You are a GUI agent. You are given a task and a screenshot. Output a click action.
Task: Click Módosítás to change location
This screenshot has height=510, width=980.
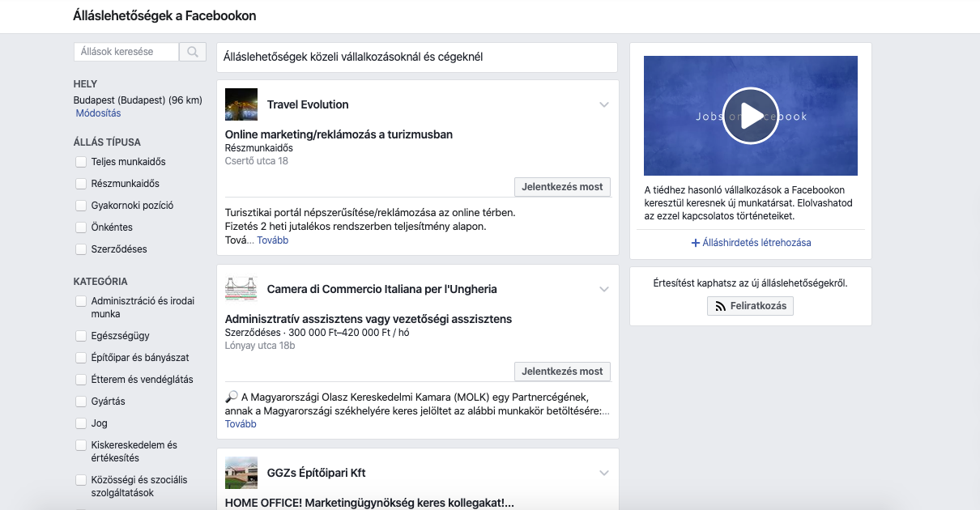point(98,113)
